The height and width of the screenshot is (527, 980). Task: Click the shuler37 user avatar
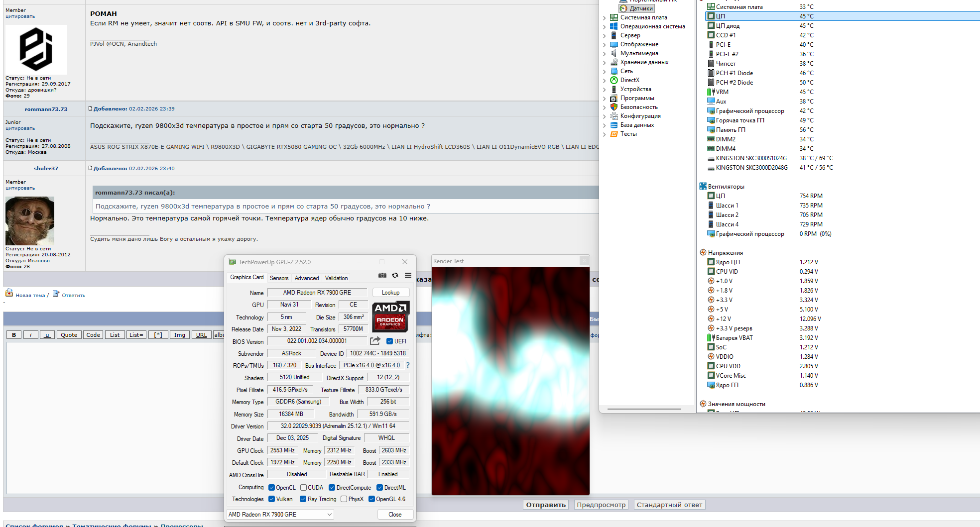30,220
